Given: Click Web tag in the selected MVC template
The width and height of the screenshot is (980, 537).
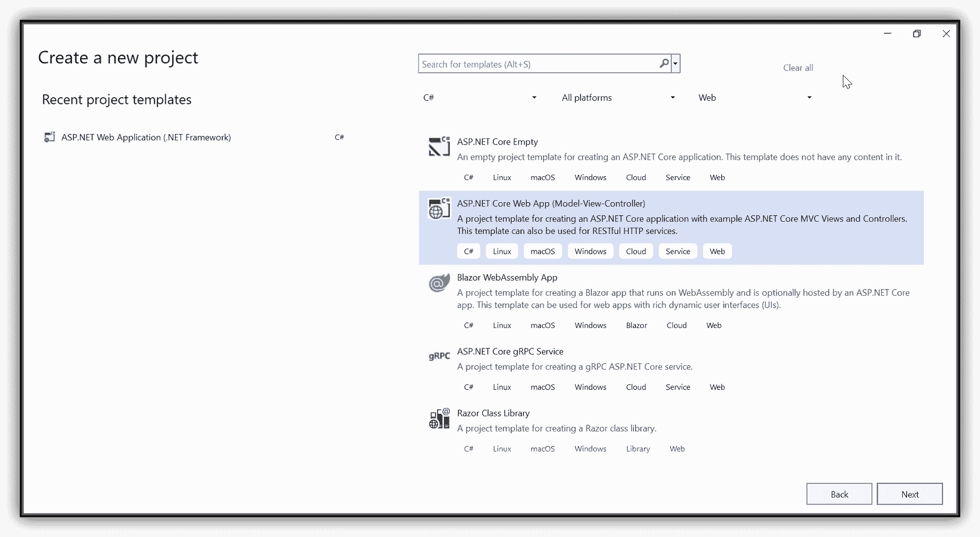Looking at the screenshot, I should pyautogui.click(x=717, y=251).
